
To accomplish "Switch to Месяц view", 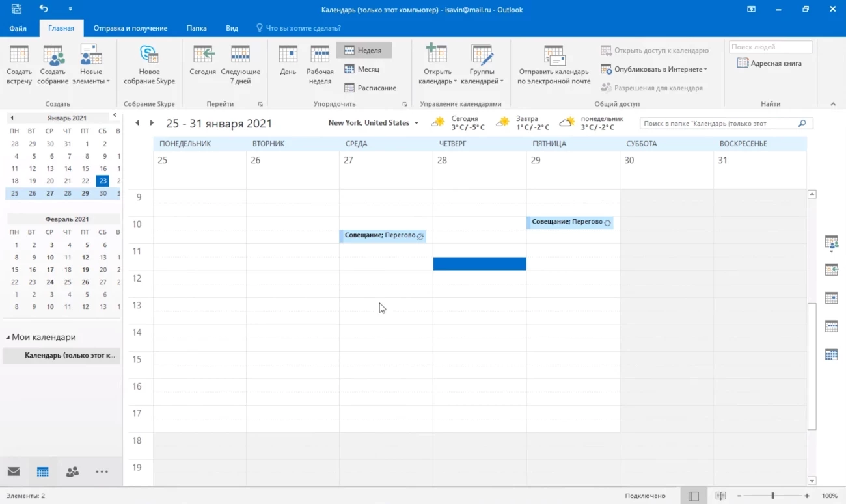I will coord(362,69).
